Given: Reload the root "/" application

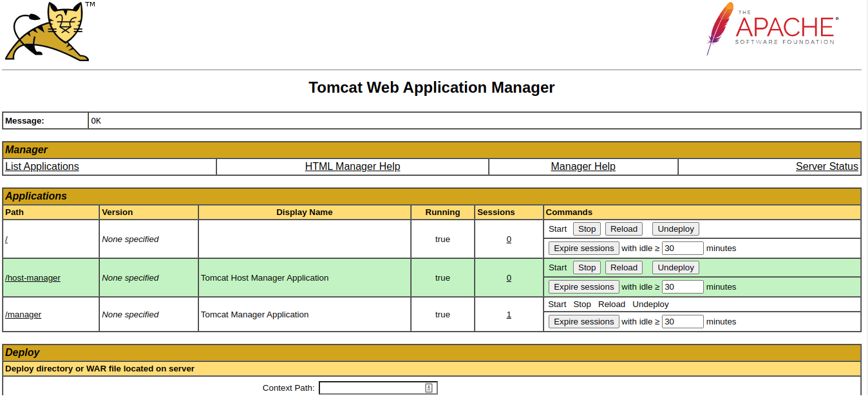Looking at the screenshot, I should tap(623, 229).
